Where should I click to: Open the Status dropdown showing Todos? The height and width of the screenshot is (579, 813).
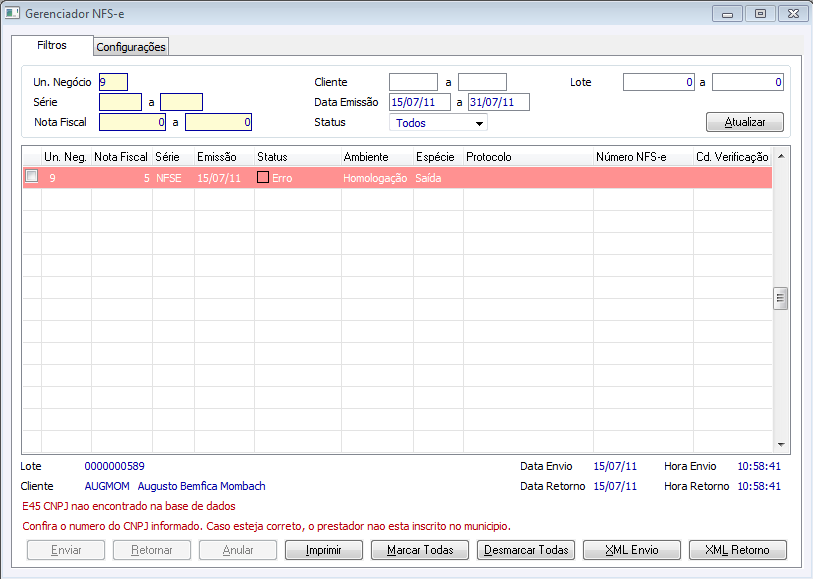[x=438, y=123]
